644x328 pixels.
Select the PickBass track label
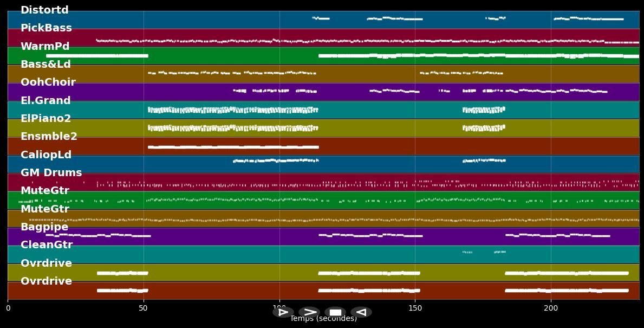[46, 28]
